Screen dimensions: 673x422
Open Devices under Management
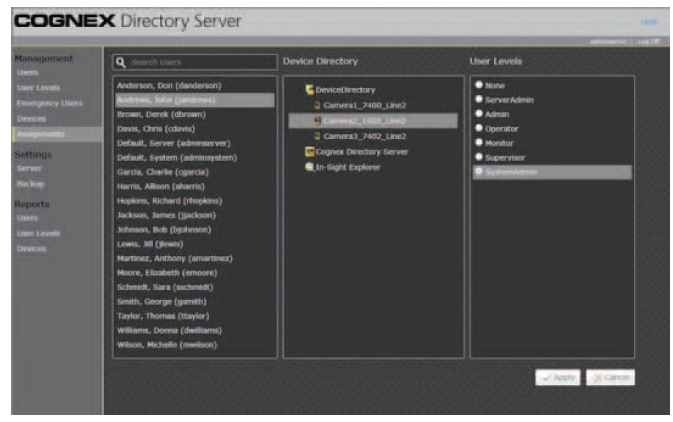point(31,118)
